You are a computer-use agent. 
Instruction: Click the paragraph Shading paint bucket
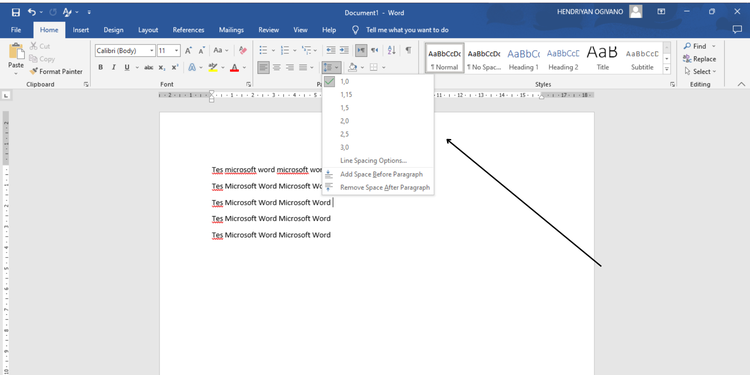pyautogui.click(x=353, y=67)
